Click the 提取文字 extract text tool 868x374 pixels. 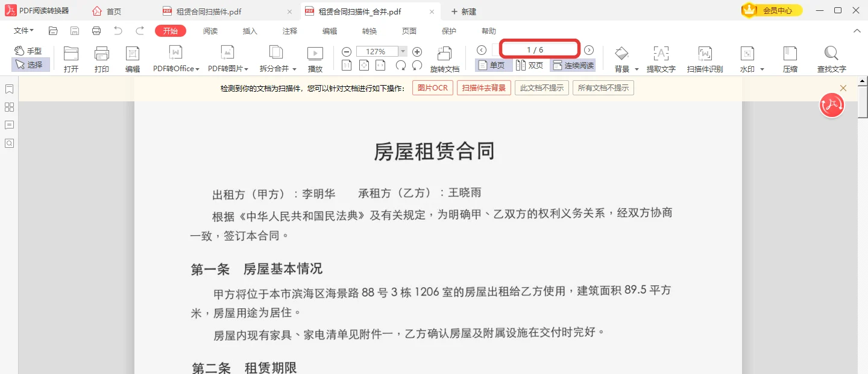[661, 60]
